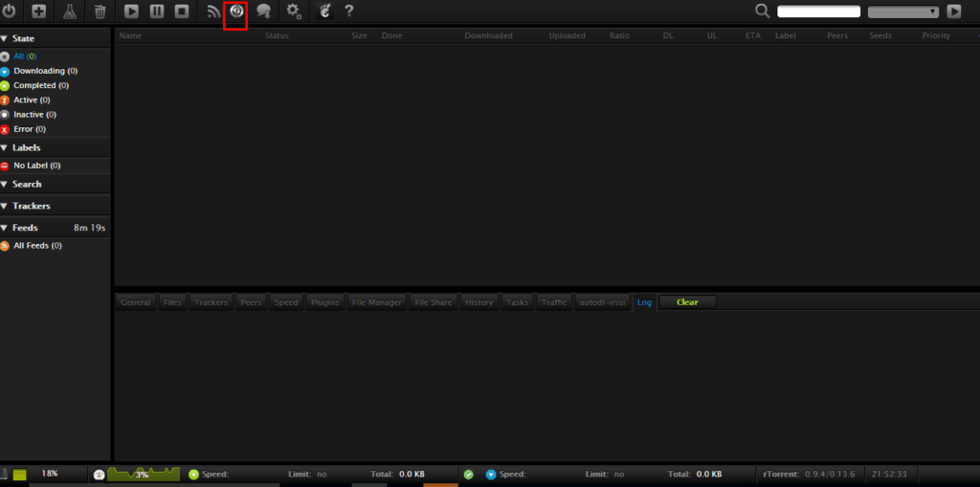Click the Remove trash can icon
Screen dimensions: 980x487
pyautogui.click(x=100, y=11)
